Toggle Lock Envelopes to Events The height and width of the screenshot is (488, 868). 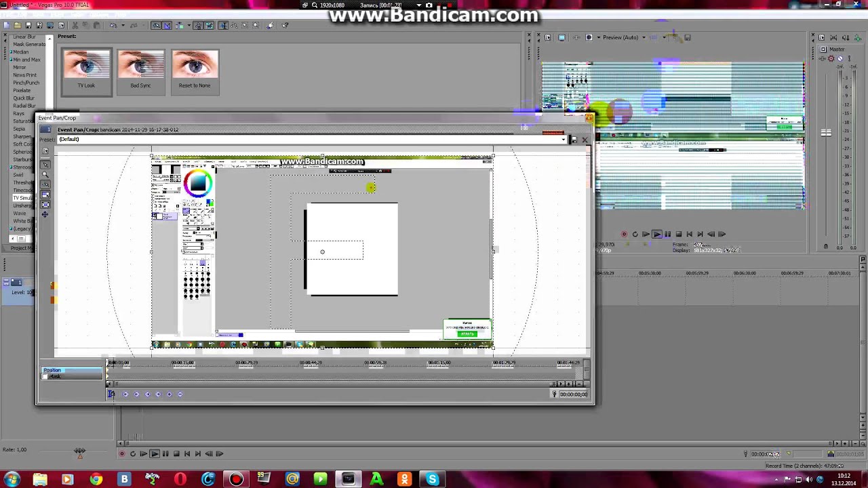pyautogui.click(x=199, y=26)
